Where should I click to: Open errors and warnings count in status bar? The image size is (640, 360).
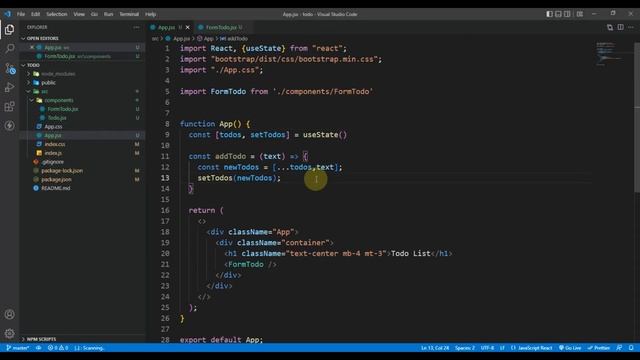pos(58,348)
